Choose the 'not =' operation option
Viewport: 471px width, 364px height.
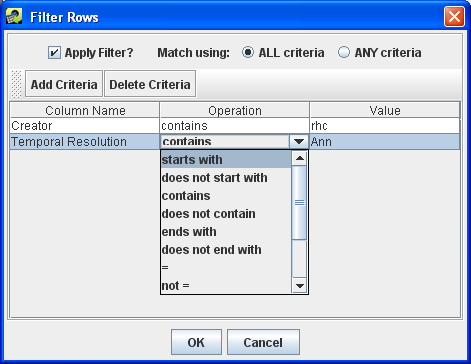(x=226, y=286)
